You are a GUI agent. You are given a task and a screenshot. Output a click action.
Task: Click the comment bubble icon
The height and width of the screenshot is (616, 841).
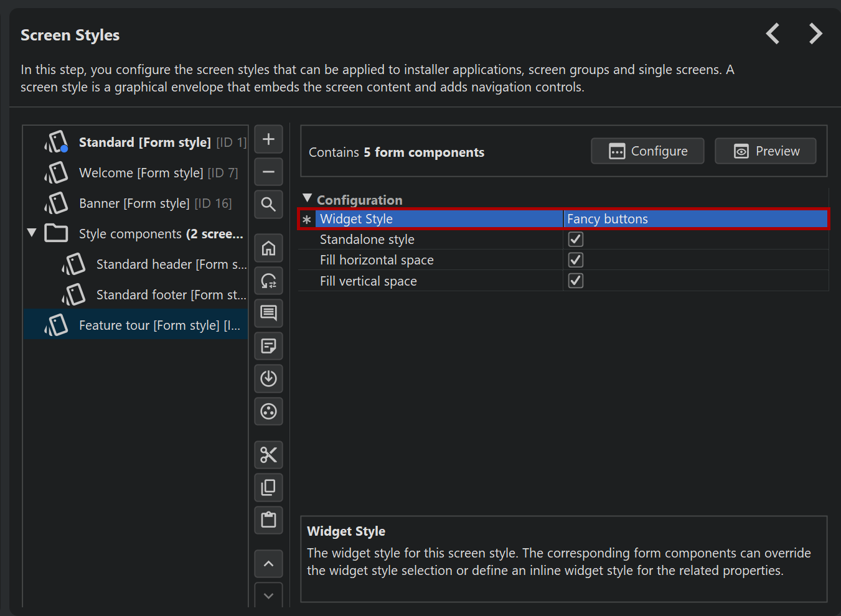(x=268, y=313)
